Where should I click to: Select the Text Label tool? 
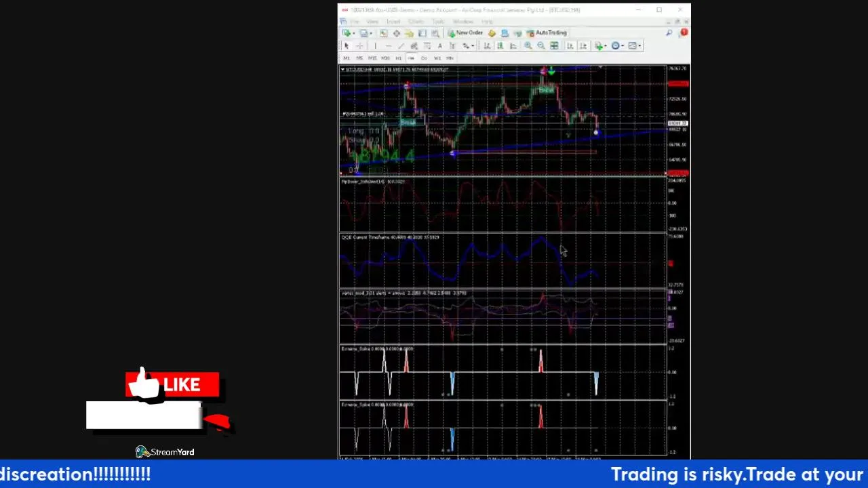(x=452, y=45)
